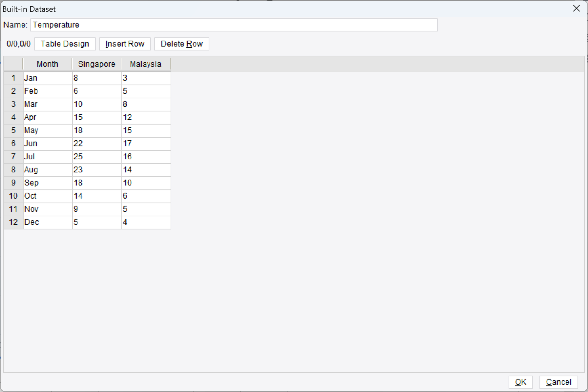Close the Built-in Dataset dialog with X

(577, 8)
